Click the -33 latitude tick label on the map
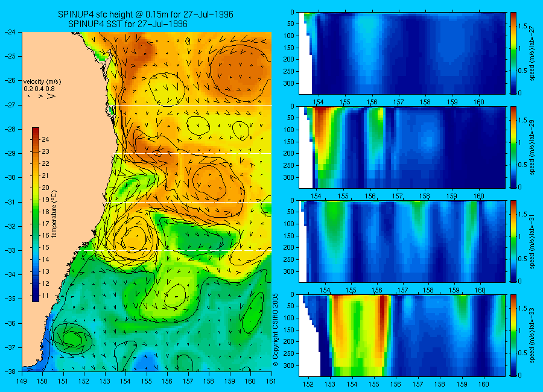 coord(10,250)
